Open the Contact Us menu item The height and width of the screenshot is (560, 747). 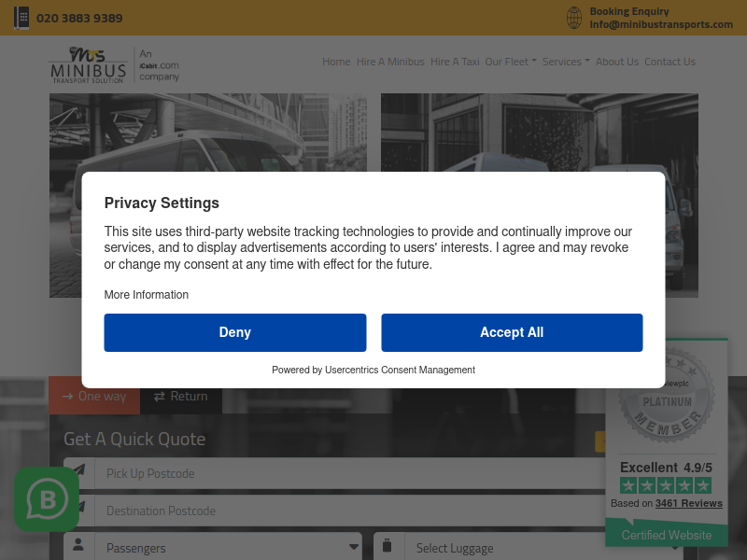[669, 62]
